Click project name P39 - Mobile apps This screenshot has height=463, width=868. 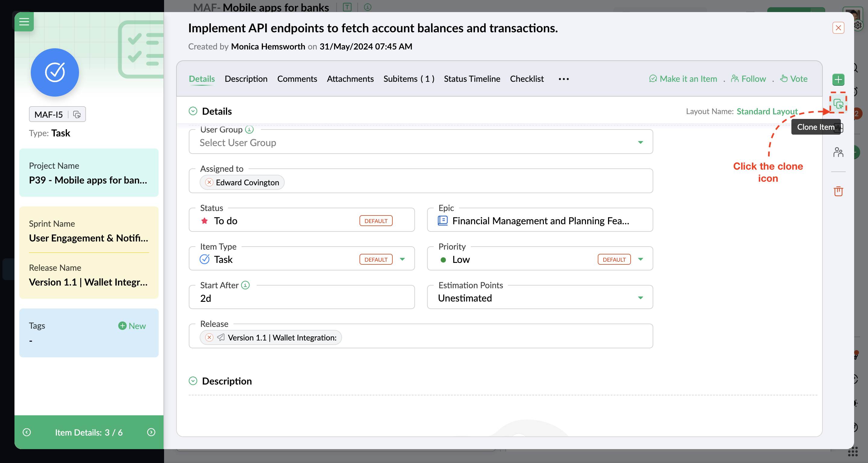pyautogui.click(x=88, y=180)
